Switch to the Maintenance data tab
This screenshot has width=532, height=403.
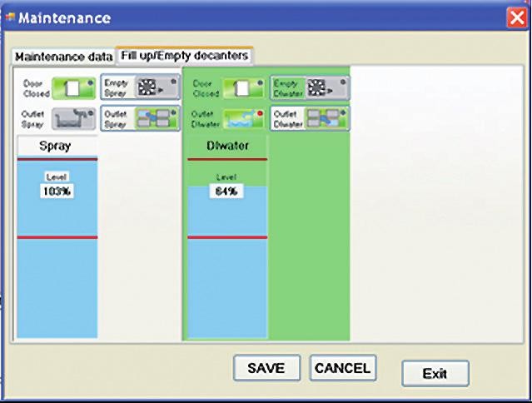63,57
